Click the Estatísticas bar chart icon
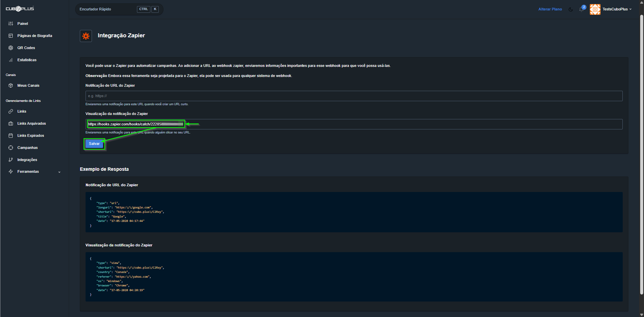The image size is (644, 317). point(11,60)
